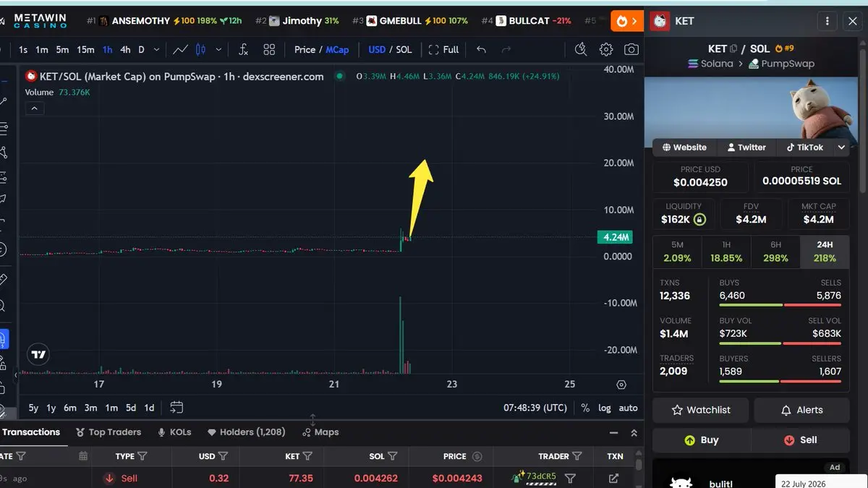
Task: Set chart currency to SOL
Action: pos(404,50)
